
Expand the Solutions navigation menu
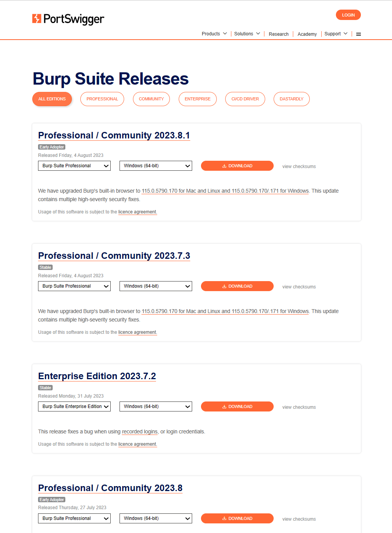[x=247, y=34]
